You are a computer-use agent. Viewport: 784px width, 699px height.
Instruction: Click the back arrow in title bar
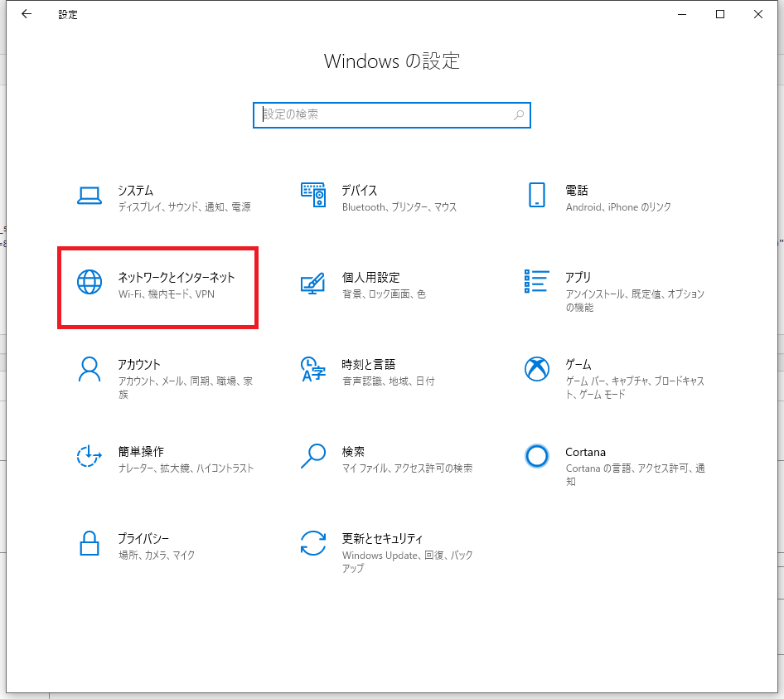[27, 14]
